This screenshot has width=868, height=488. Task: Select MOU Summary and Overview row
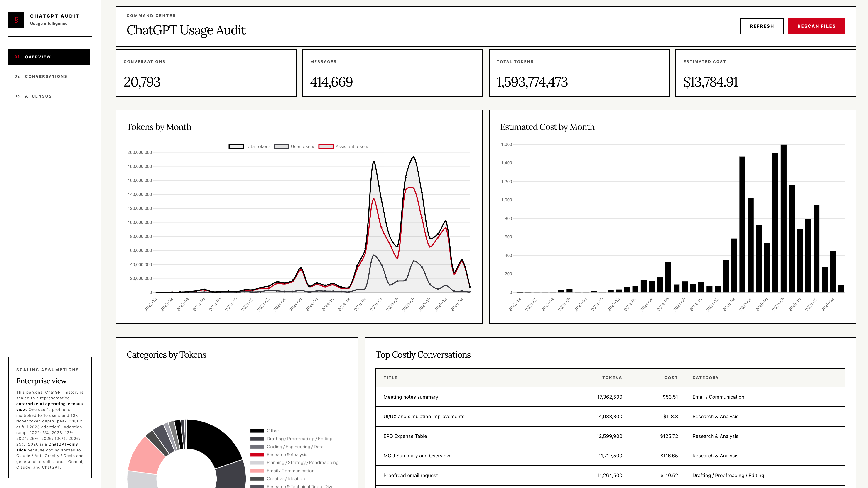610,456
